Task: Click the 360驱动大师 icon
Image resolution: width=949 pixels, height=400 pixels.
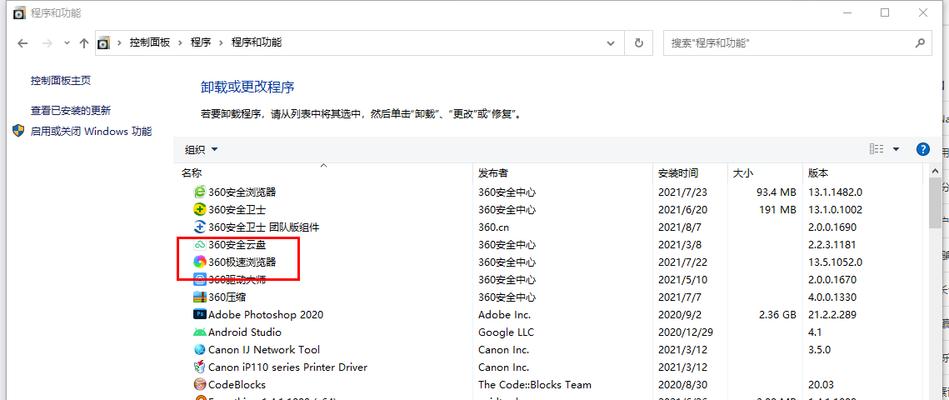Action: pos(200,280)
